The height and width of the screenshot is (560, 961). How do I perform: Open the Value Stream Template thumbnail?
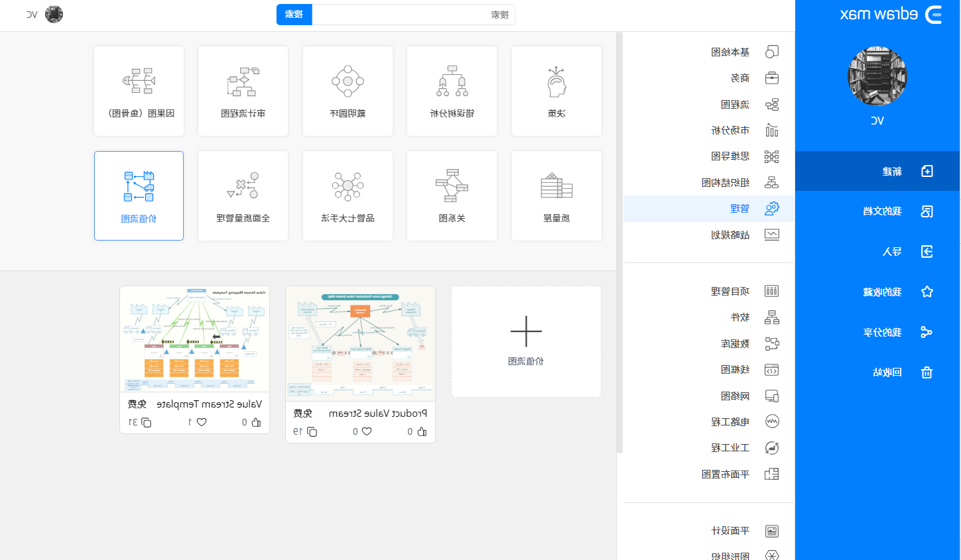[x=194, y=339]
